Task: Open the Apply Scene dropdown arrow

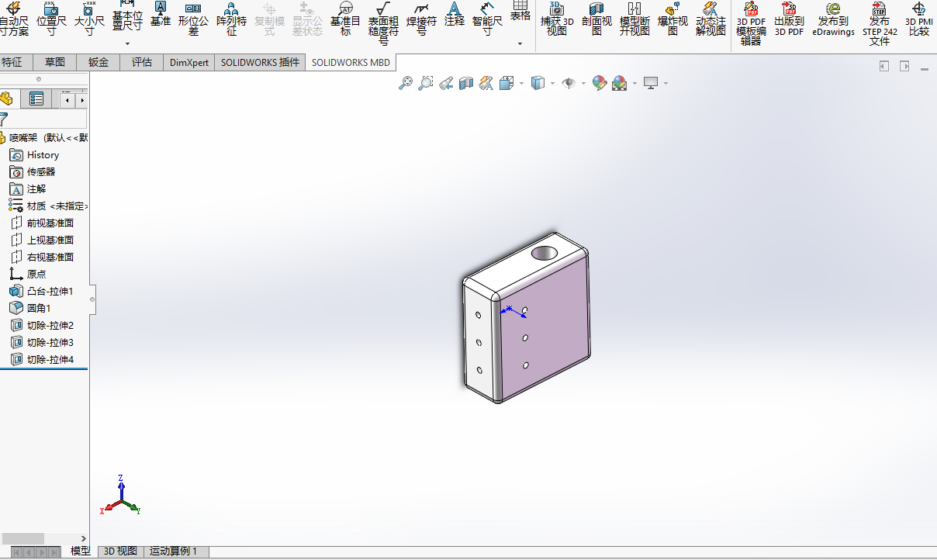Action: tap(634, 84)
